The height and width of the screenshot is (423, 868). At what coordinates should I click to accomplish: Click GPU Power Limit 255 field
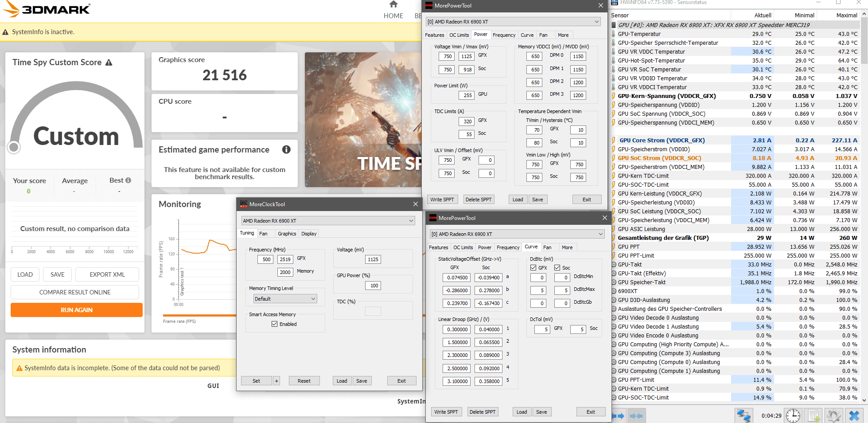[x=467, y=95]
